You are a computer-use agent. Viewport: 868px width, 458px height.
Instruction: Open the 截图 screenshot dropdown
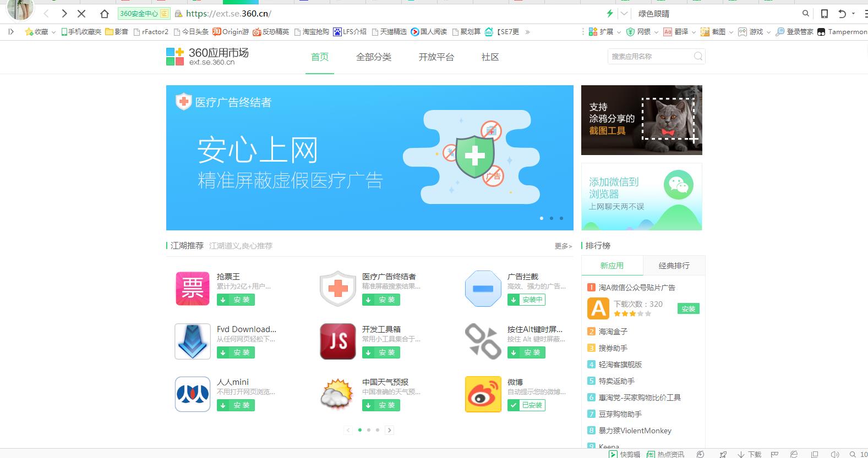point(717,32)
